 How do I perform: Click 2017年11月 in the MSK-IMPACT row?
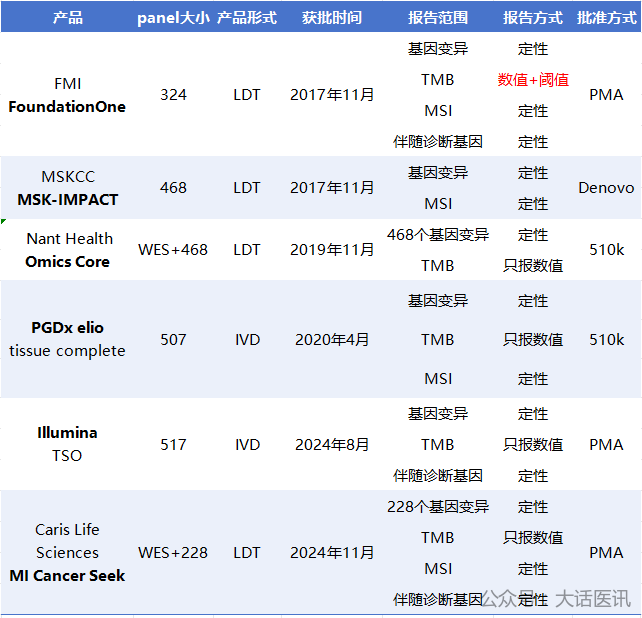click(332, 188)
